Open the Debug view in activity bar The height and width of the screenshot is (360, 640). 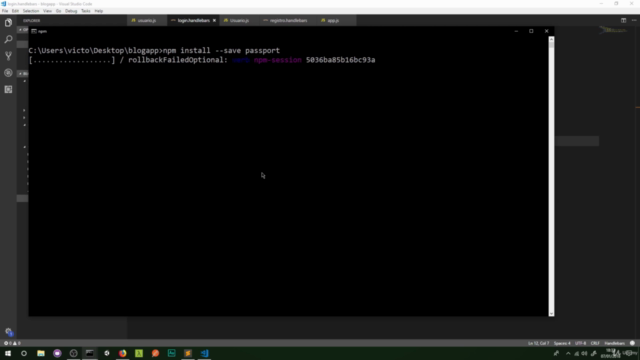pos(8,73)
